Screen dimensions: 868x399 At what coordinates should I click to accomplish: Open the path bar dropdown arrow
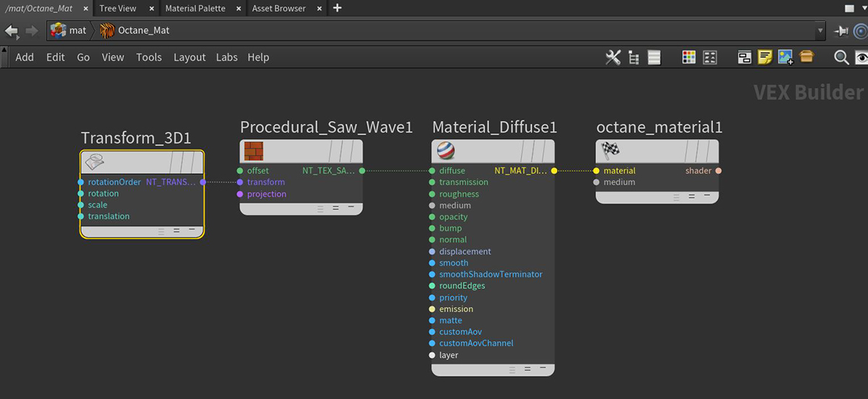[820, 30]
